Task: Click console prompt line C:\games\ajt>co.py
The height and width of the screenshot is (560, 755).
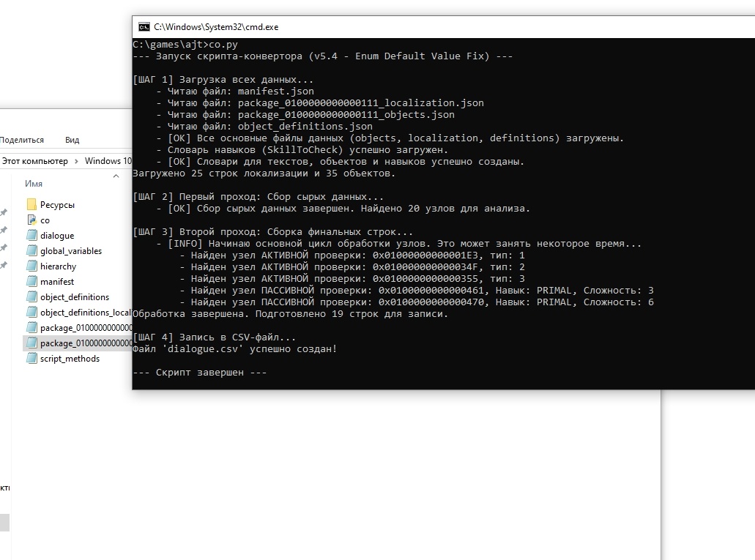Action: (185, 45)
